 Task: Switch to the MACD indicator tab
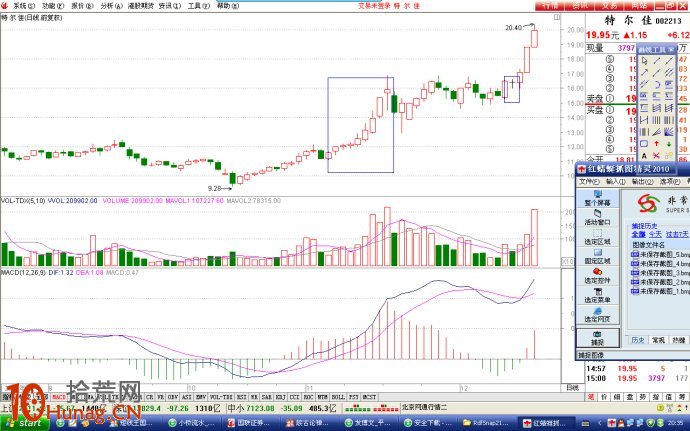(59, 397)
